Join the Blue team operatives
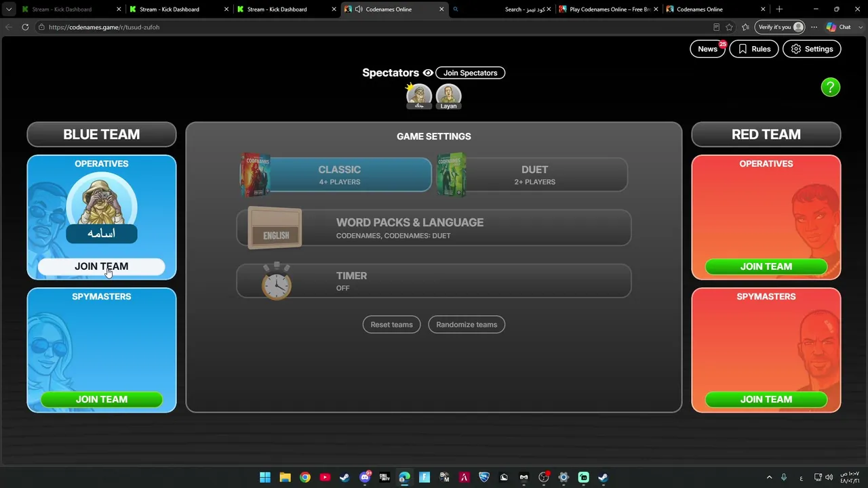868x488 pixels. (102, 267)
